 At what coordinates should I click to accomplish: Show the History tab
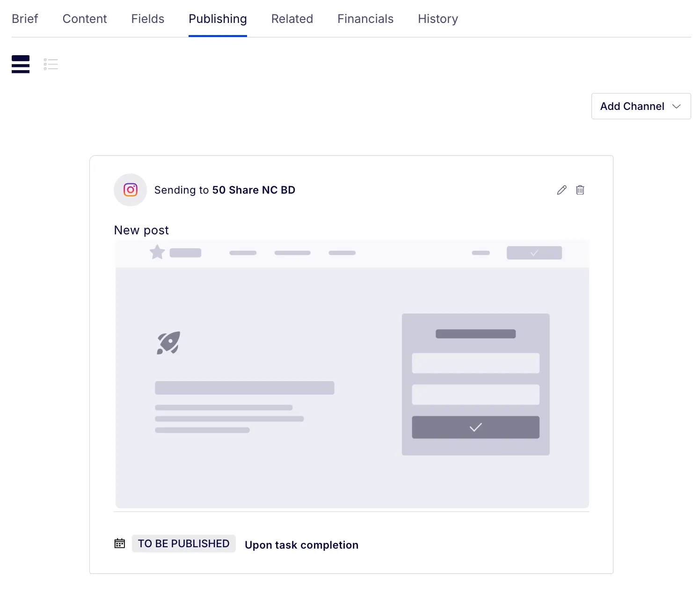pos(438,19)
